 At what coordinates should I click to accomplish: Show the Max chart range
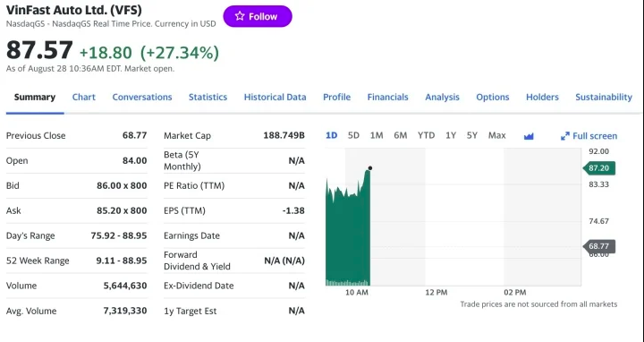coord(497,135)
